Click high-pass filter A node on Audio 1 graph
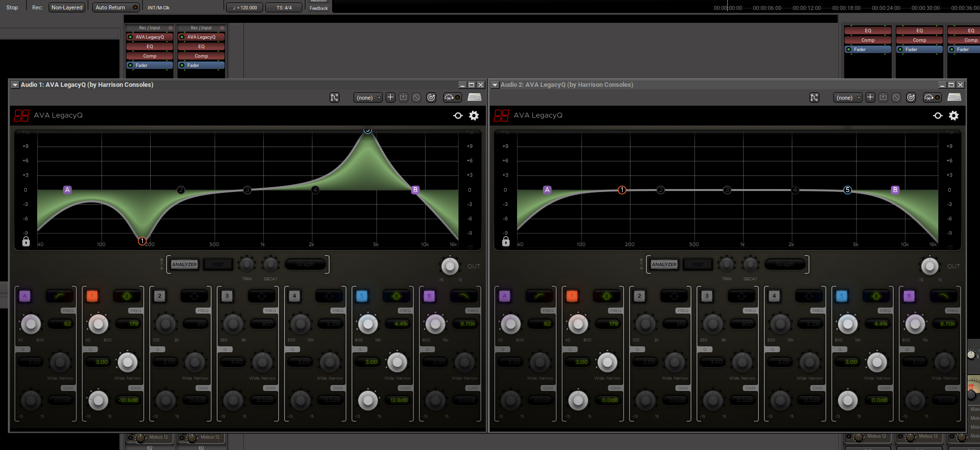The height and width of the screenshot is (450, 980). [x=67, y=190]
